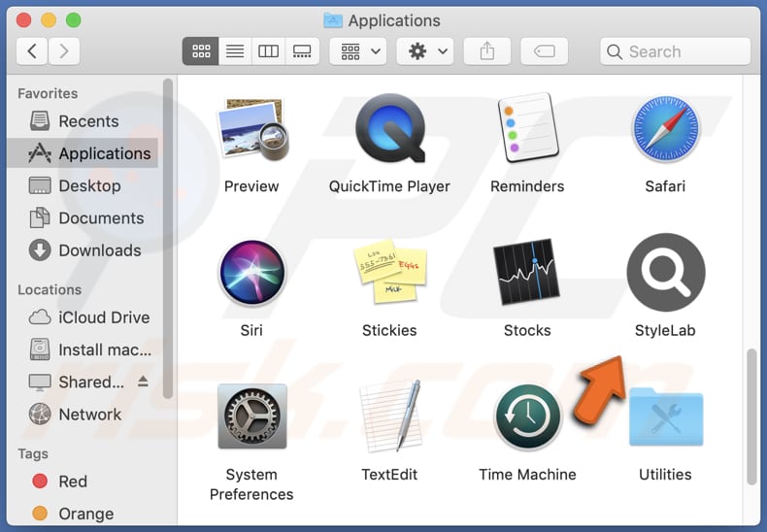The height and width of the screenshot is (532, 767).
Task: Select the System Preferences name label
Action: click(251, 484)
